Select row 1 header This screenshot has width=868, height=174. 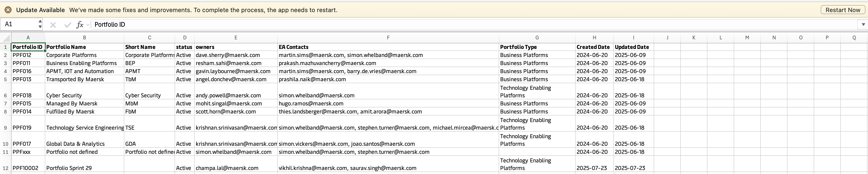point(5,47)
